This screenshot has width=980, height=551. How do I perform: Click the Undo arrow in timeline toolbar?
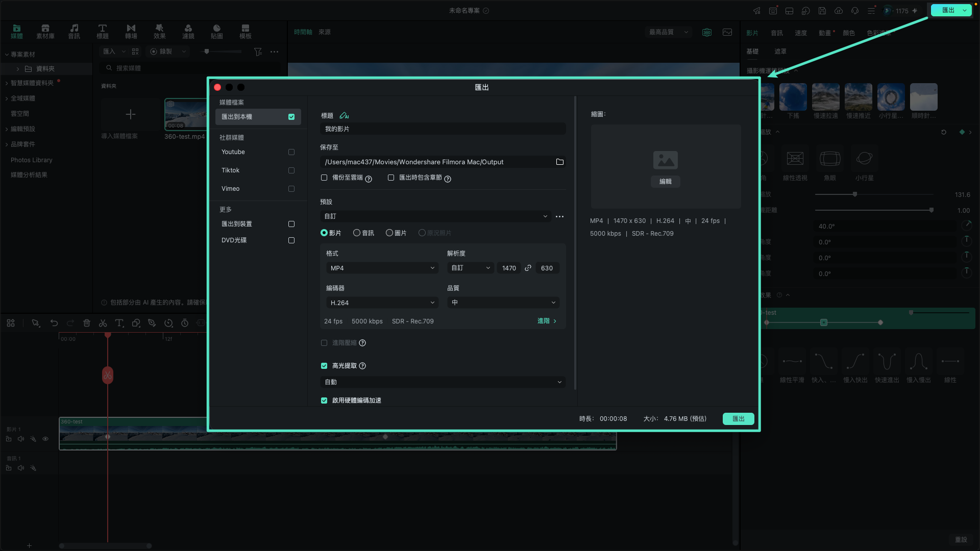(x=54, y=323)
